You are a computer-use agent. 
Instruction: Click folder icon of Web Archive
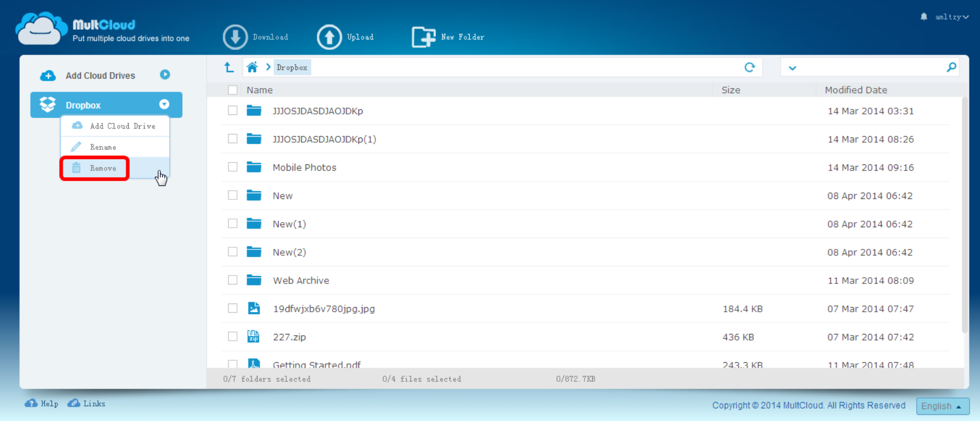(x=254, y=280)
